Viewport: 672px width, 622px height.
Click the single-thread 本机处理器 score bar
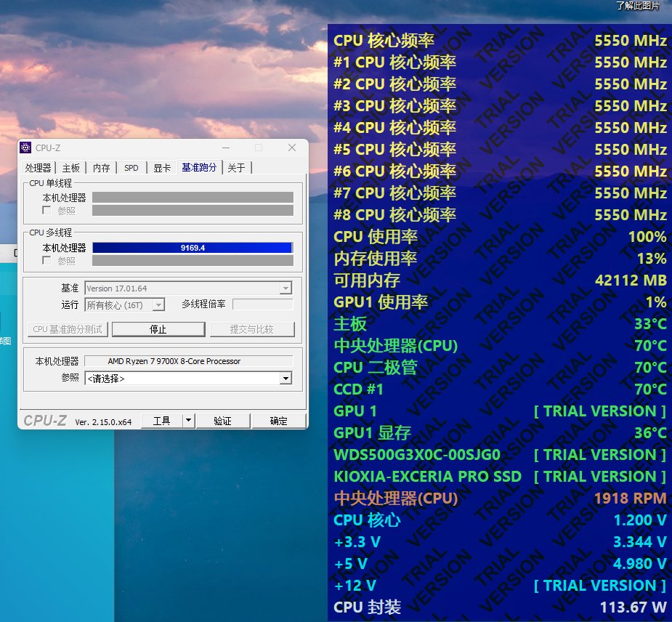point(193,197)
